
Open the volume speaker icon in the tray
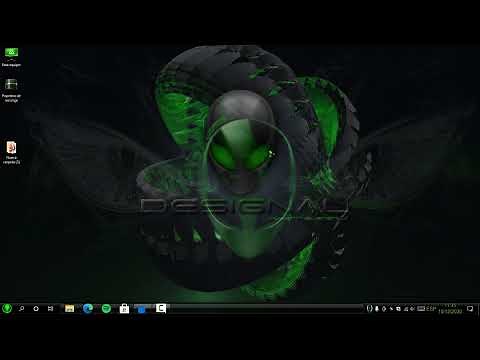(x=413, y=309)
